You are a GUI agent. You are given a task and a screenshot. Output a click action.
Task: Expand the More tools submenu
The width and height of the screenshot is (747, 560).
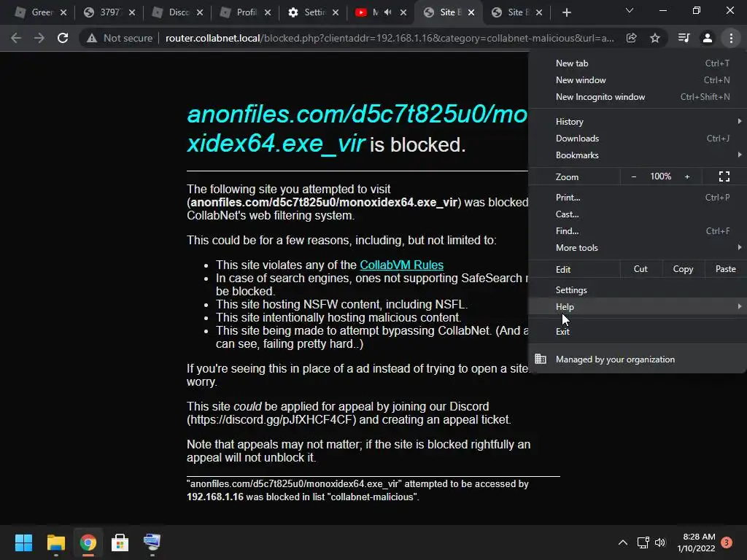tap(638, 248)
